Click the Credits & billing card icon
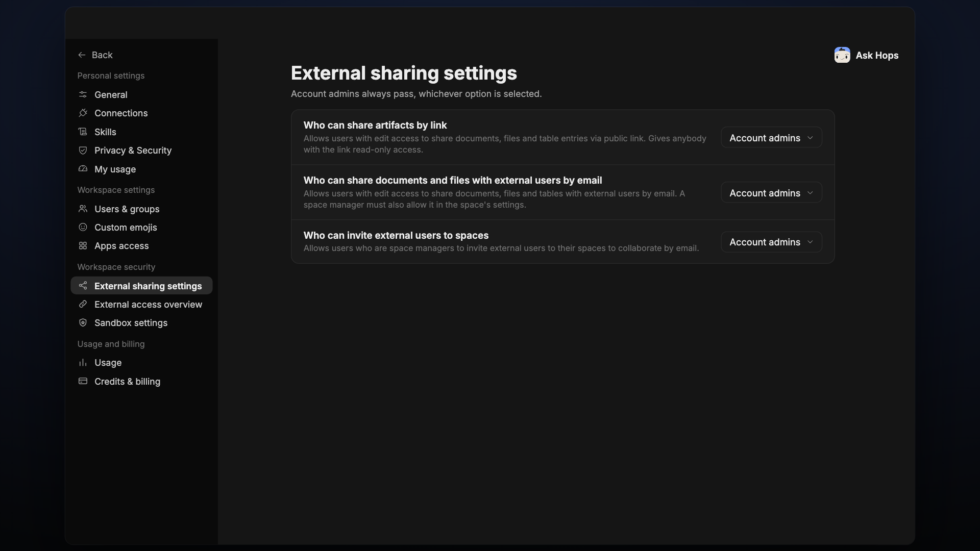The width and height of the screenshot is (980, 551). tap(83, 381)
